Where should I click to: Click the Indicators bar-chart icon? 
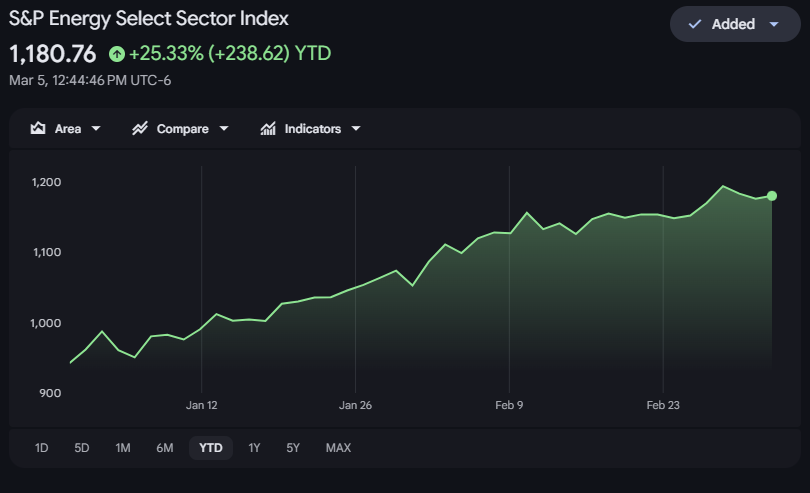tap(268, 129)
